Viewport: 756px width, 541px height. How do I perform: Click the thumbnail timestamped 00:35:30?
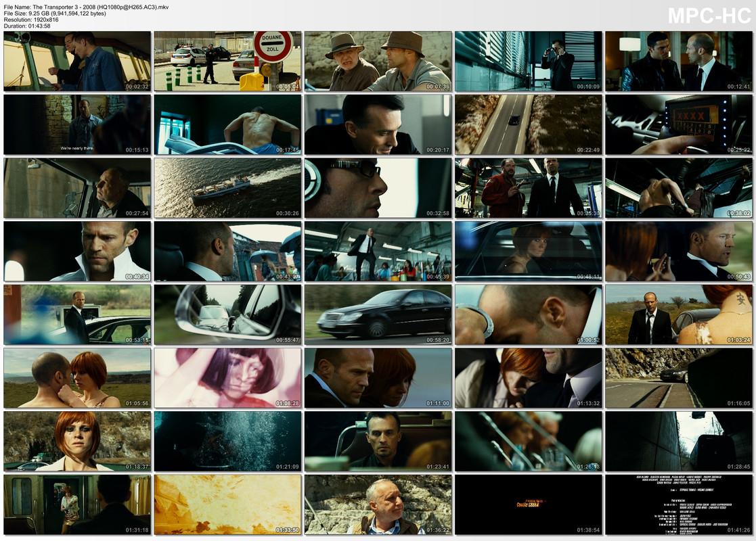pos(529,188)
